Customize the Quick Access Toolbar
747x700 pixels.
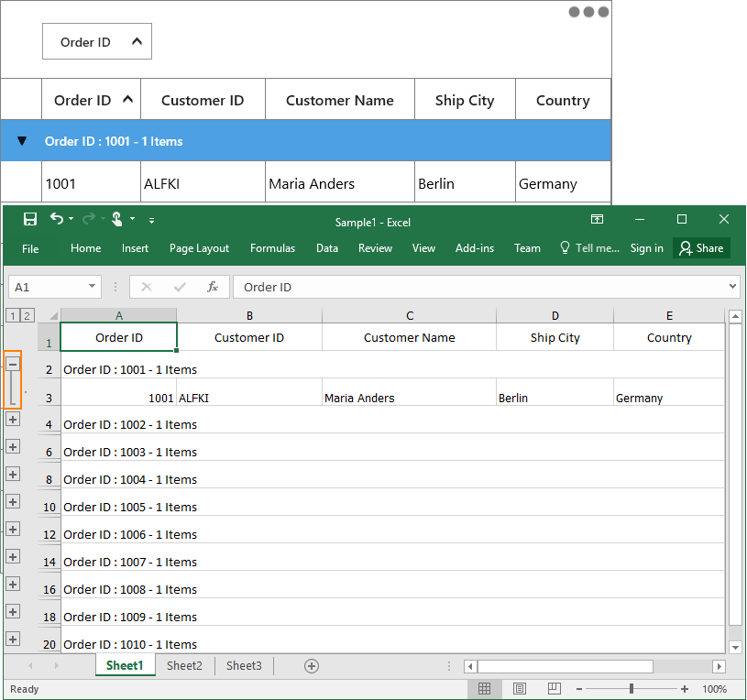point(151,221)
